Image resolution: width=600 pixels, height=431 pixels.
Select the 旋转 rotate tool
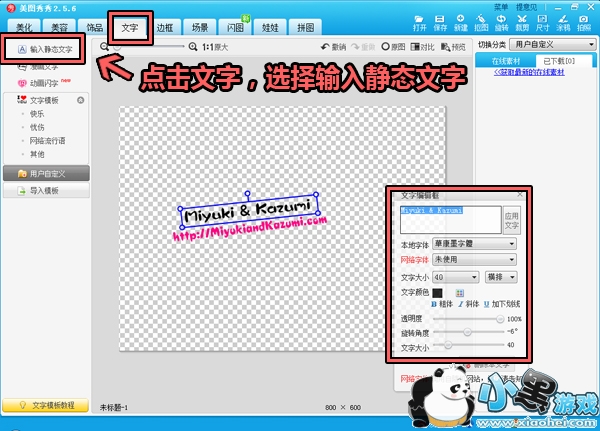pos(501,23)
